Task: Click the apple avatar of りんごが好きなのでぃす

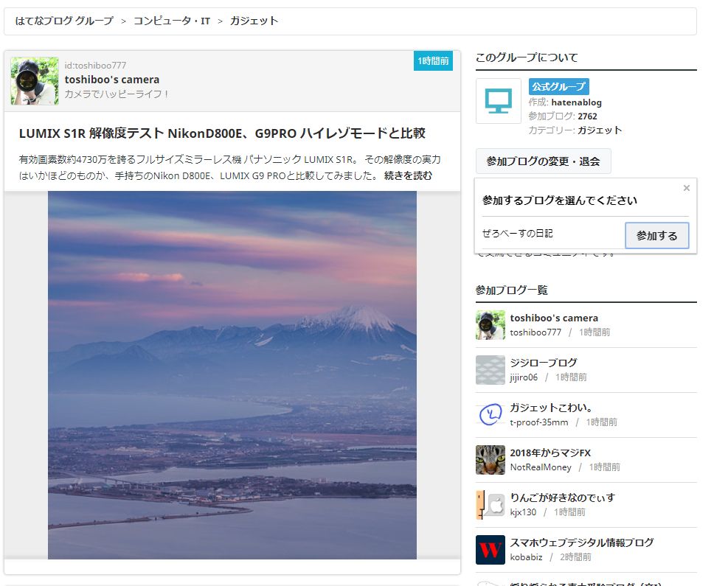Action: pos(490,505)
